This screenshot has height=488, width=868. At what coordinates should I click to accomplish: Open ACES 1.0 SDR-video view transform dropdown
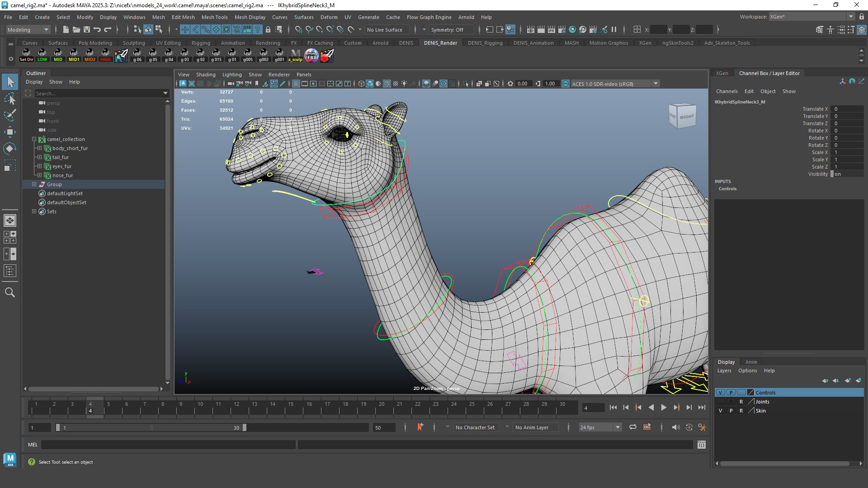[615, 84]
